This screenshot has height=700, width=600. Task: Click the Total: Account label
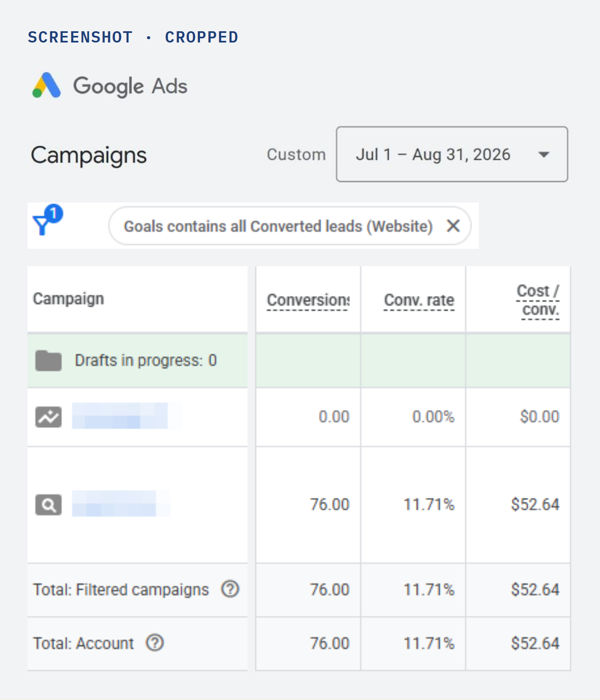(x=83, y=643)
